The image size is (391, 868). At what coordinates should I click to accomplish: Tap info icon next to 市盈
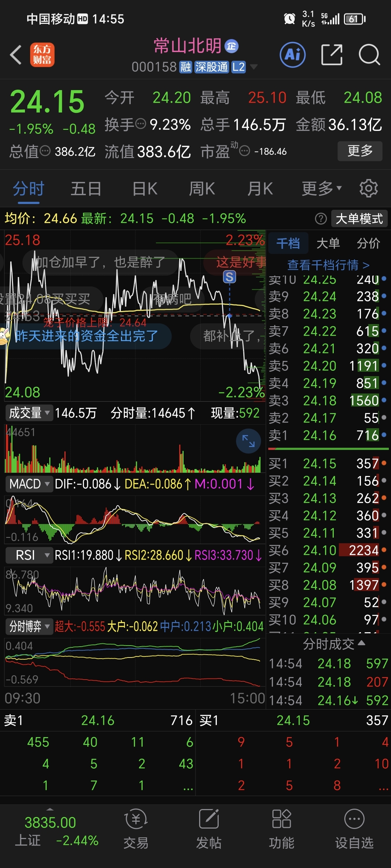coord(245,151)
